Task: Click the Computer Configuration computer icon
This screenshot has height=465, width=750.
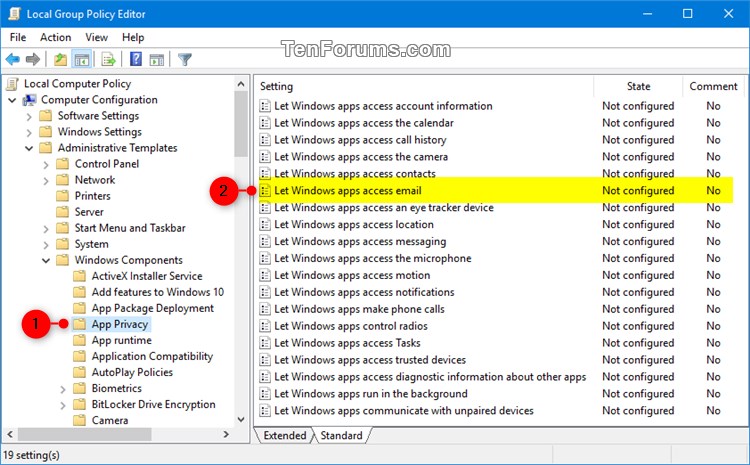Action: 30,100
